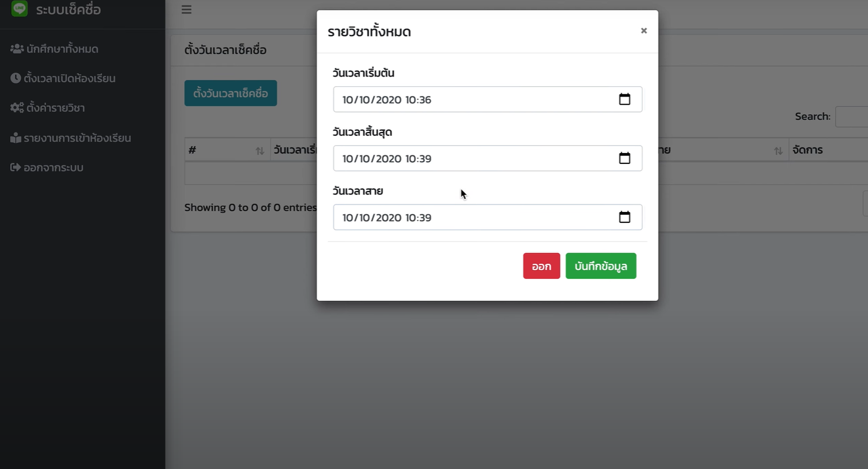The width and height of the screenshot is (868, 469).
Task: Click into the วันเวลาเริ่มต้น datetime field
Action: [487, 99]
